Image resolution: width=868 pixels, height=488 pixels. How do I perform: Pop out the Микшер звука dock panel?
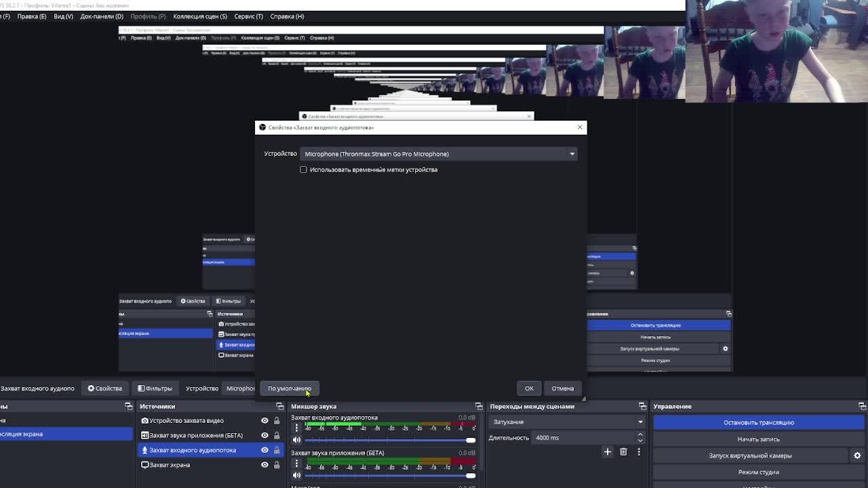(479, 407)
